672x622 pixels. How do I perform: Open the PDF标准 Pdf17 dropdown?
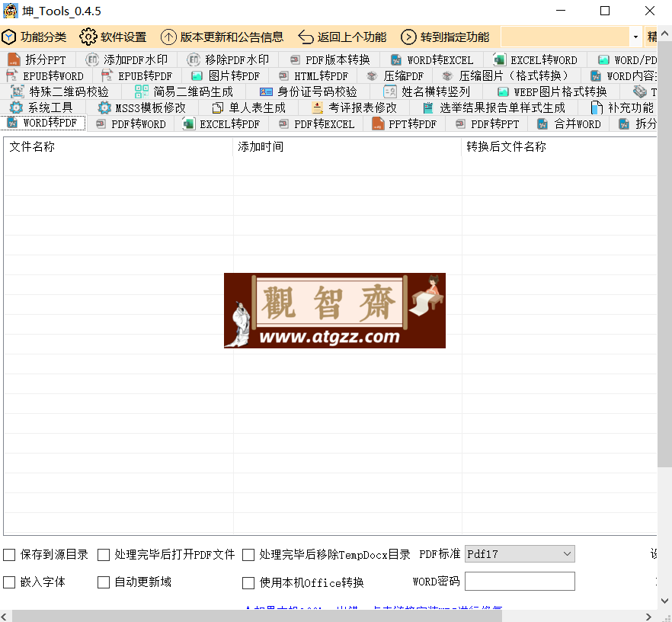click(x=520, y=554)
